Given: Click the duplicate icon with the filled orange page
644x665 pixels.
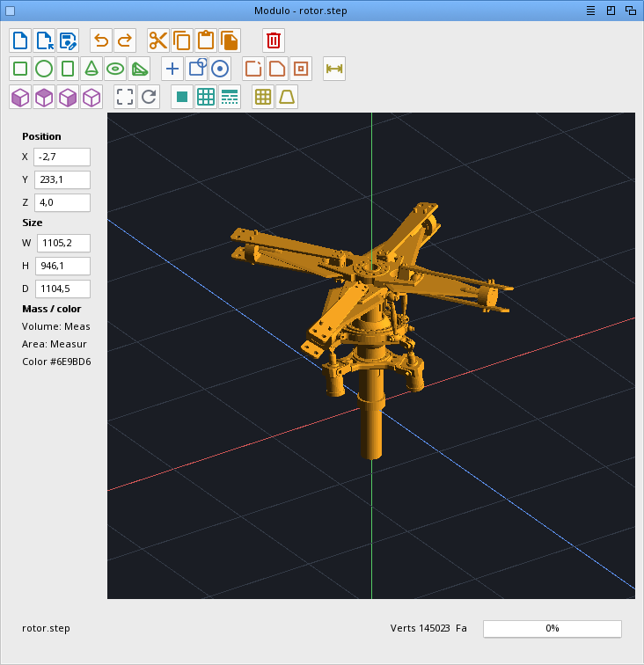Looking at the screenshot, I should click(230, 40).
